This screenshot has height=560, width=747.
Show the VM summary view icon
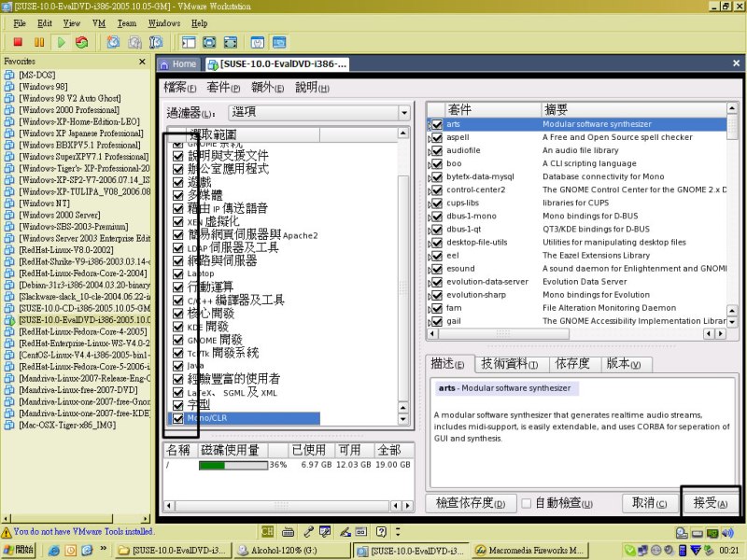[258, 42]
